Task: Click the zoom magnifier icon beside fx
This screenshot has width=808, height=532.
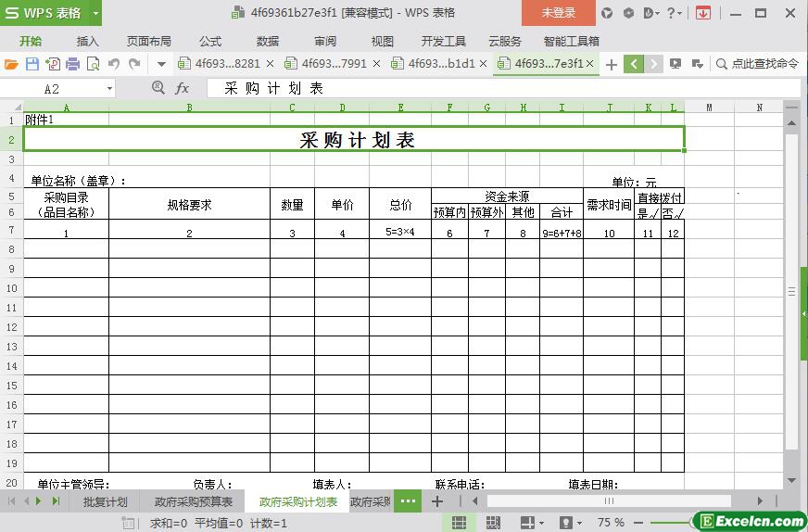Action: (158, 88)
